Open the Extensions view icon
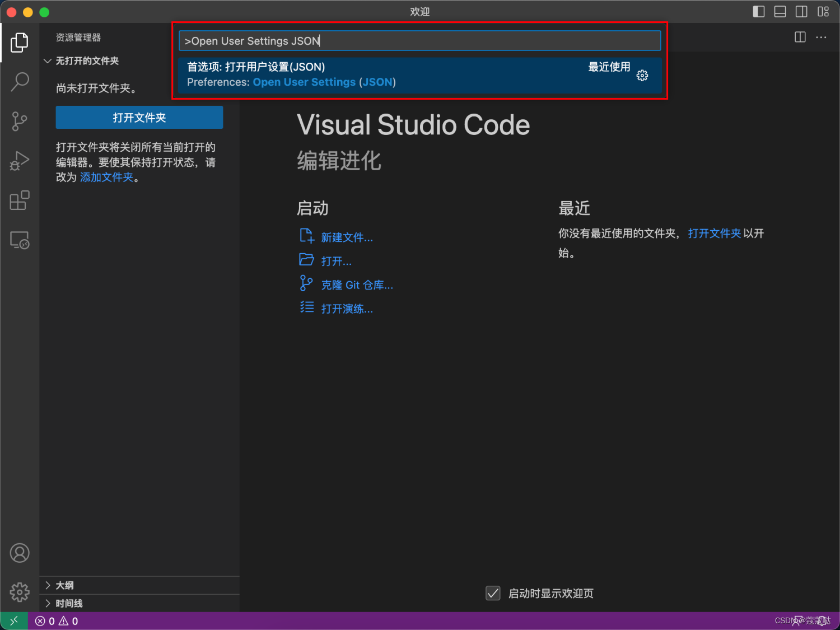 point(20,200)
